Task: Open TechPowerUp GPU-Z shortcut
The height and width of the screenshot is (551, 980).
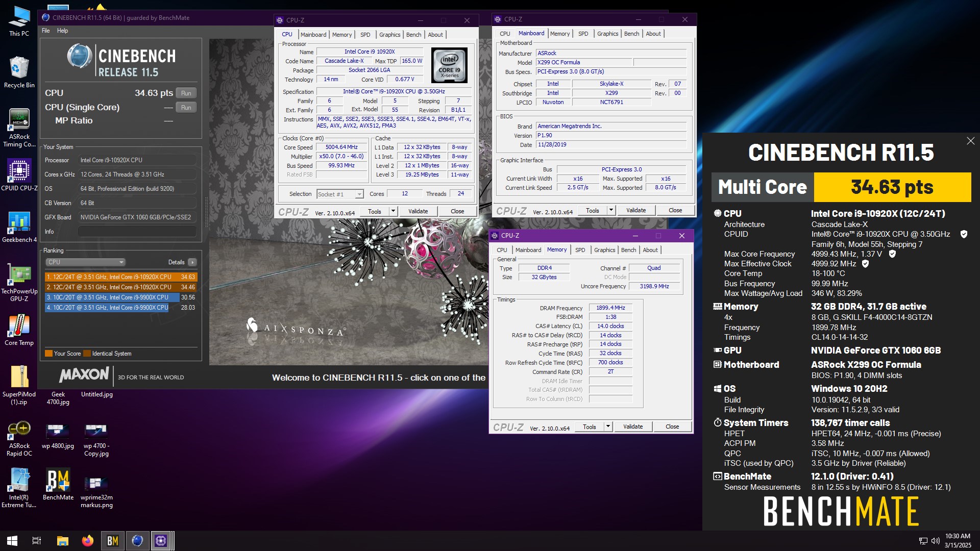Action: click(19, 282)
